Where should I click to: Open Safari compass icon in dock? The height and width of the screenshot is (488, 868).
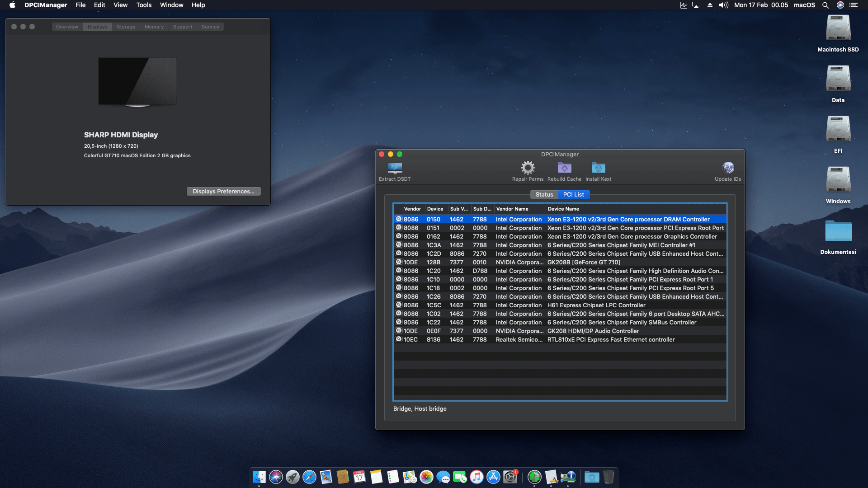(x=309, y=477)
